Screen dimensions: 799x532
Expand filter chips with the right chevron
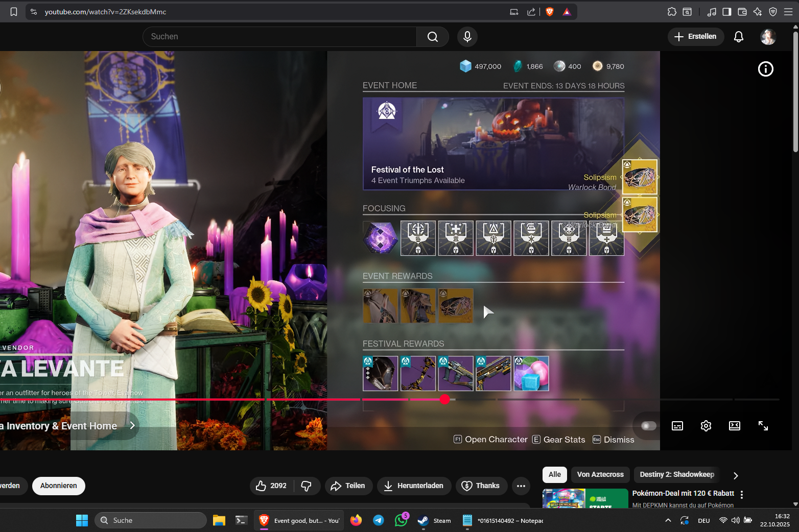click(735, 475)
